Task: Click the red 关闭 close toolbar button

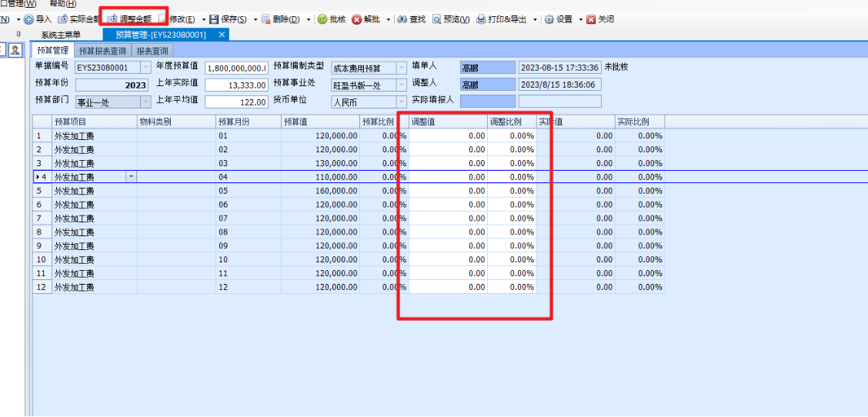Action: tap(601, 19)
